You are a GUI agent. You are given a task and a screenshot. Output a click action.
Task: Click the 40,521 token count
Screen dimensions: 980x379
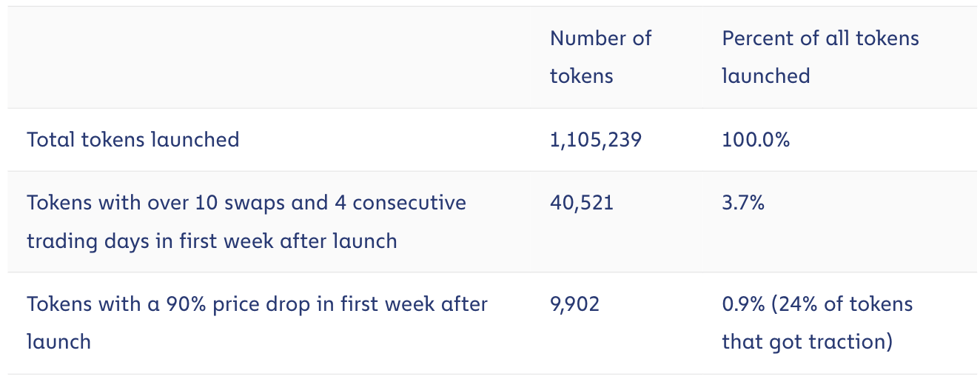click(582, 203)
